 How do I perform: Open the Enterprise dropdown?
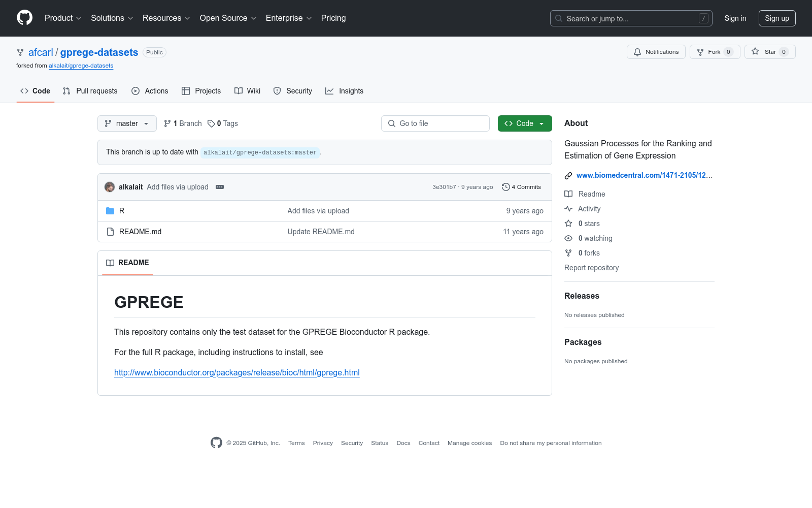[289, 18]
